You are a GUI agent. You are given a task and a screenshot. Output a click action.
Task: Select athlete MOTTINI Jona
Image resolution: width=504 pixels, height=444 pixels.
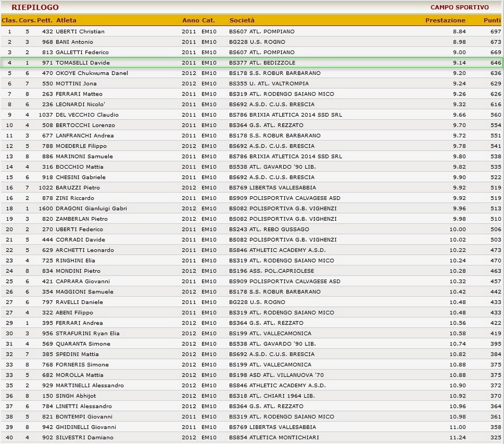pyautogui.click(x=76, y=83)
